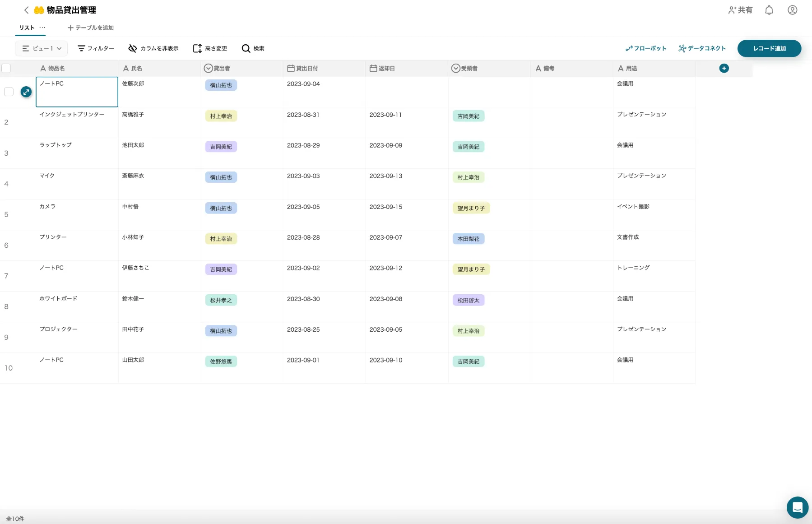The width and height of the screenshot is (812, 524).
Task: Select the purple 松田啓太 tag in row 8
Action: point(468,300)
